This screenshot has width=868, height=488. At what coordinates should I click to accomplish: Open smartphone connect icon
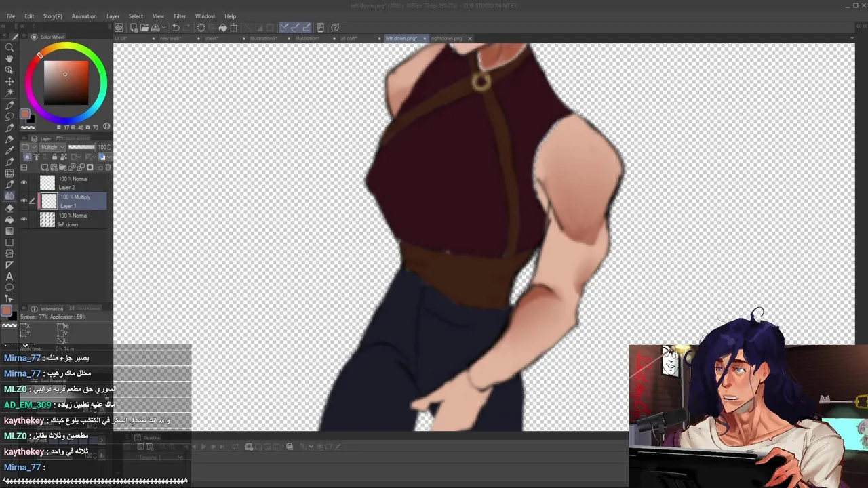[x=321, y=28]
